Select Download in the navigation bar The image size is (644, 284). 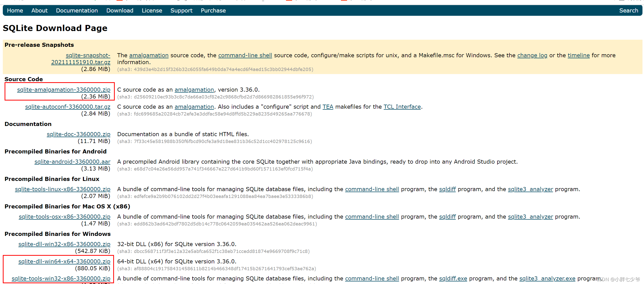point(120,10)
